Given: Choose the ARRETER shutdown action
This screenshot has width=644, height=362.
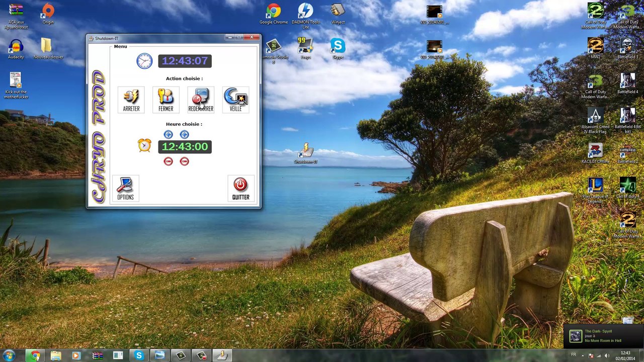Looking at the screenshot, I should tap(131, 100).
